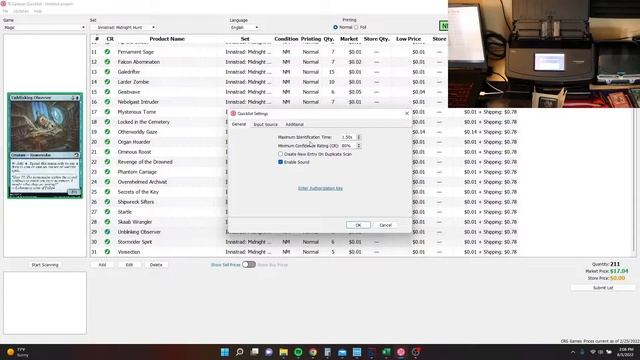Click the green check icon for Organ Hoarder
This screenshot has height=360, width=640.
click(x=107, y=142)
